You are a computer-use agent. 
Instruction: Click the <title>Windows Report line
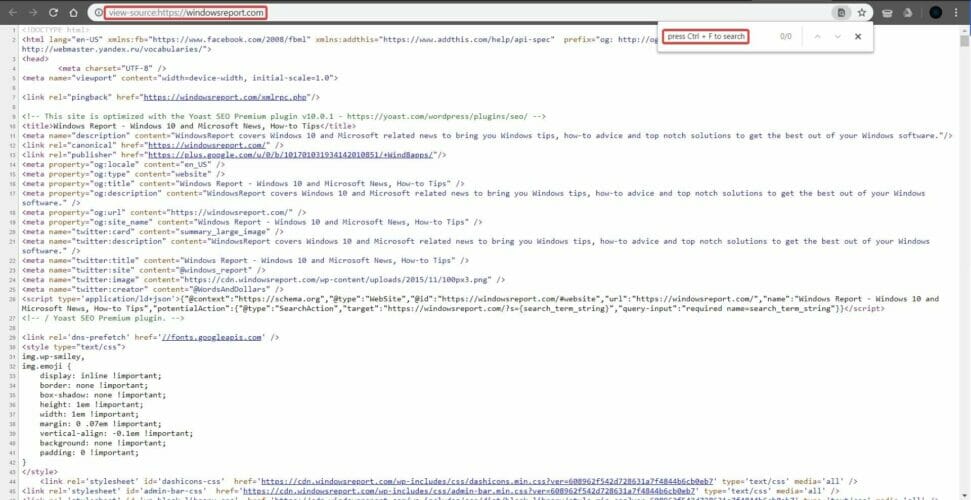click(189, 126)
